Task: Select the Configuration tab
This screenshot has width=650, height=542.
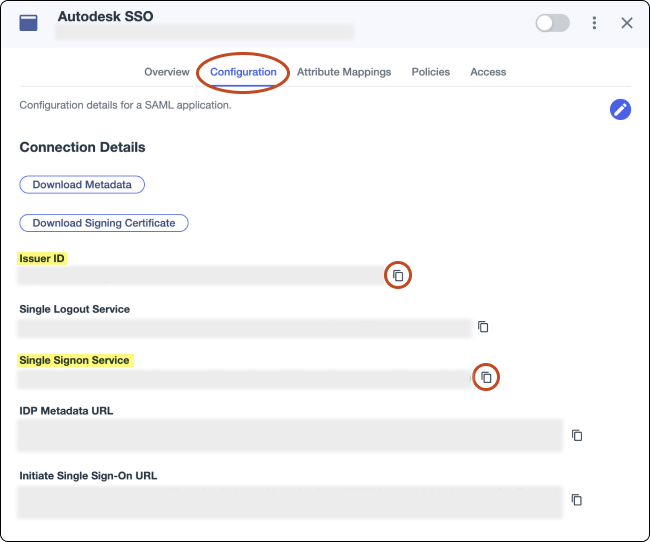Action: click(243, 72)
